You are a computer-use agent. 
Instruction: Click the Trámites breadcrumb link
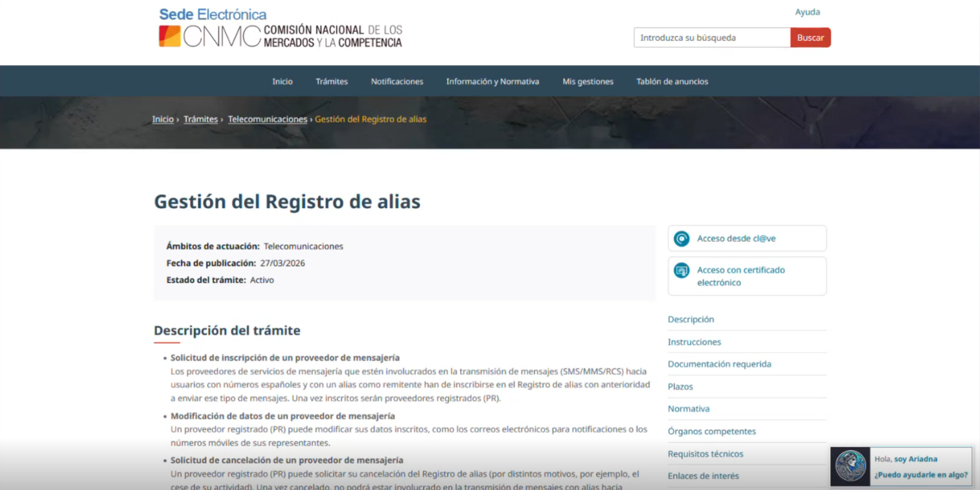(201, 119)
